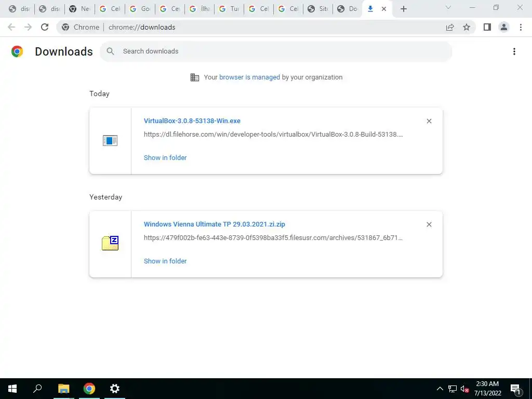Open the profile avatar menu
The image size is (532, 399).
pyautogui.click(x=504, y=27)
